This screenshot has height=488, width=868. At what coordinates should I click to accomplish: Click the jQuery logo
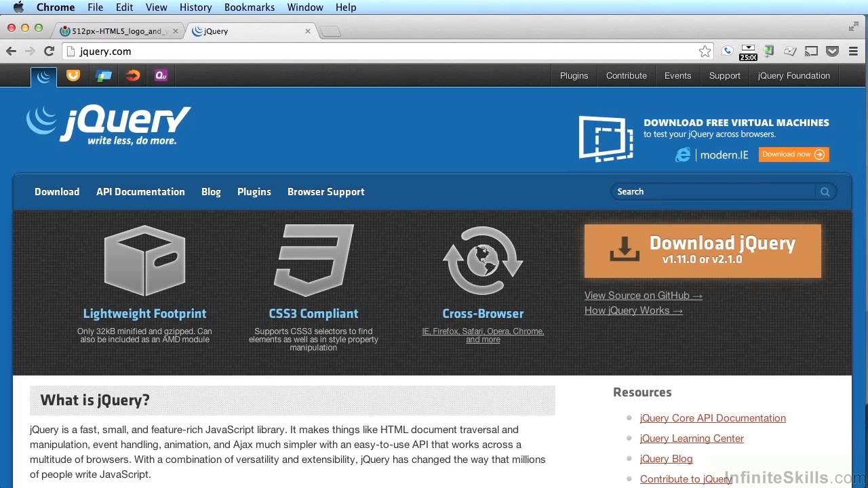[108, 124]
